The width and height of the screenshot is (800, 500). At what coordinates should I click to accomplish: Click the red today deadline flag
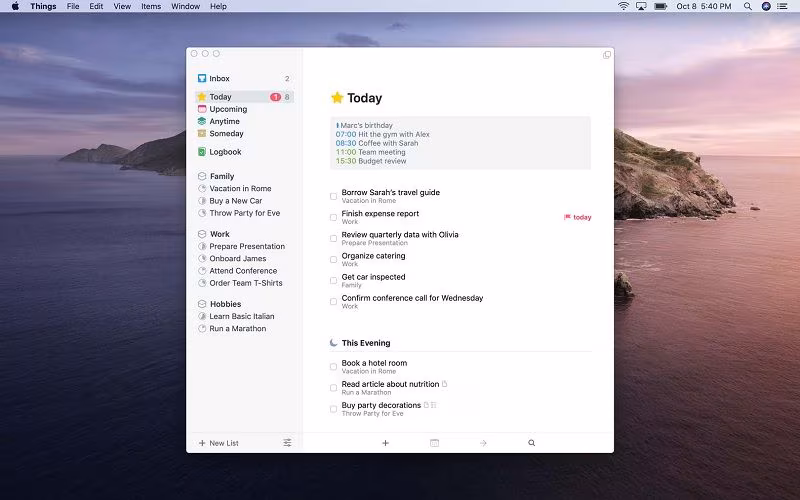click(567, 217)
